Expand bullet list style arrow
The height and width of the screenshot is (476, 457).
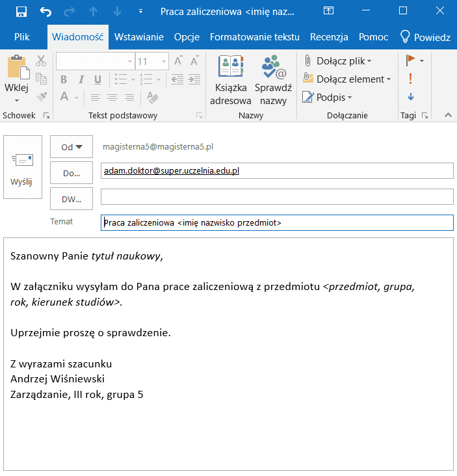point(133,80)
